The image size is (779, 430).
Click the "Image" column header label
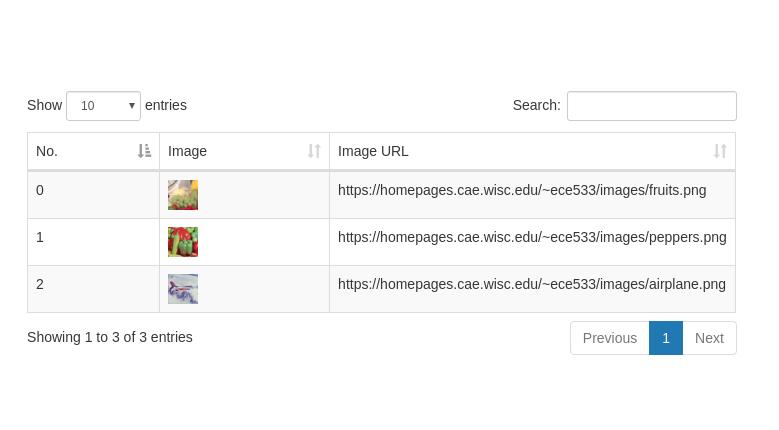pos(187,151)
